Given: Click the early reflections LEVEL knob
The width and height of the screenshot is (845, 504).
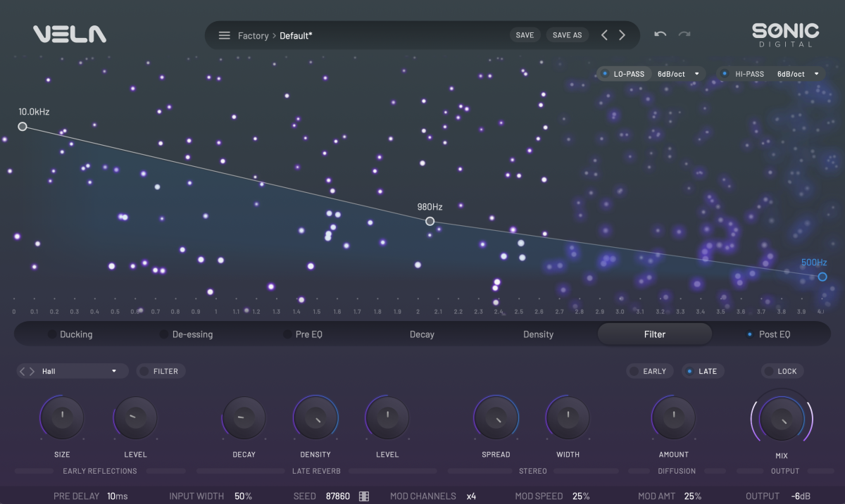Looking at the screenshot, I should pos(135,417).
